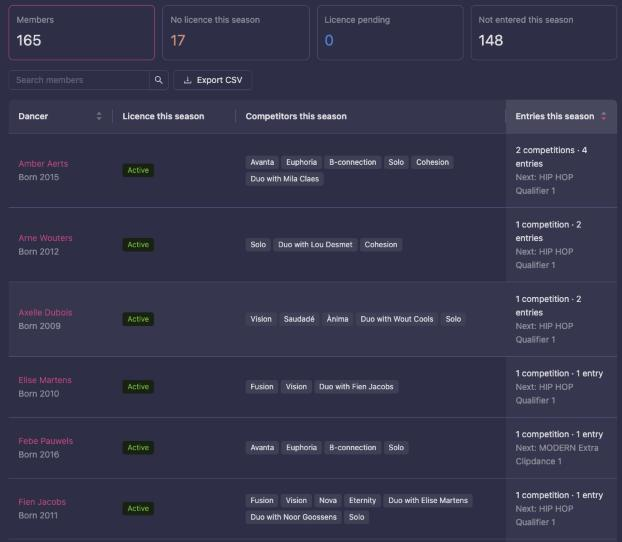Click the Export CSV button
The image size is (622, 542).
click(212, 80)
